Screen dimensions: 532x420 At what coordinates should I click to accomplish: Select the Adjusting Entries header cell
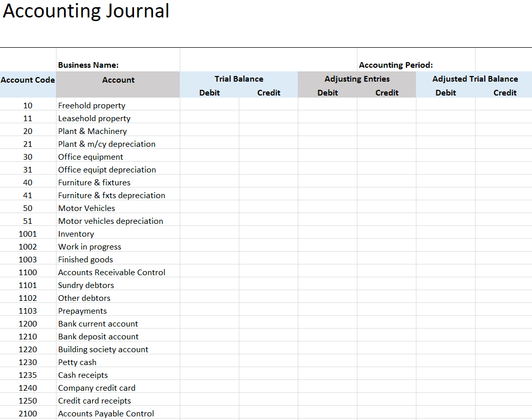(x=357, y=79)
